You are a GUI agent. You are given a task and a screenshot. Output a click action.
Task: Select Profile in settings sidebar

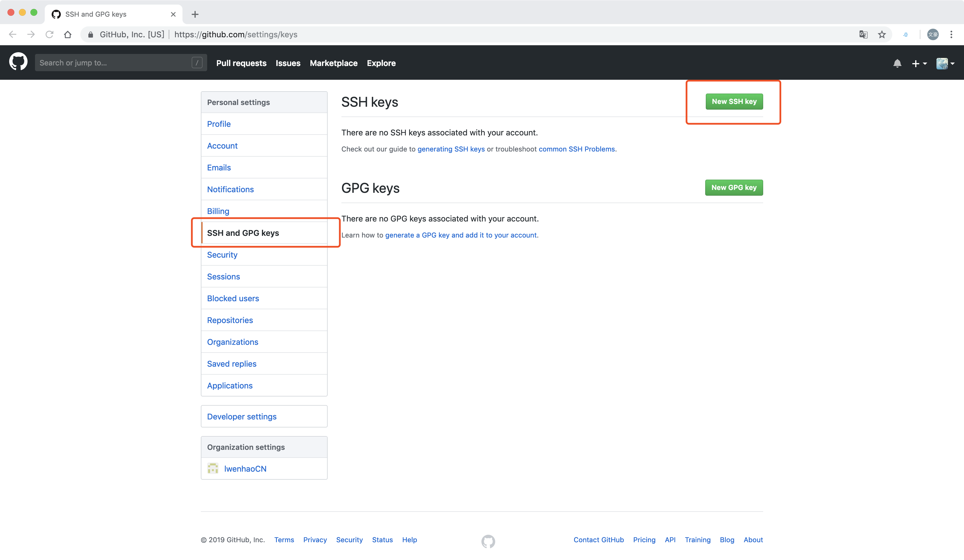pyautogui.click(x=264, y=124)
